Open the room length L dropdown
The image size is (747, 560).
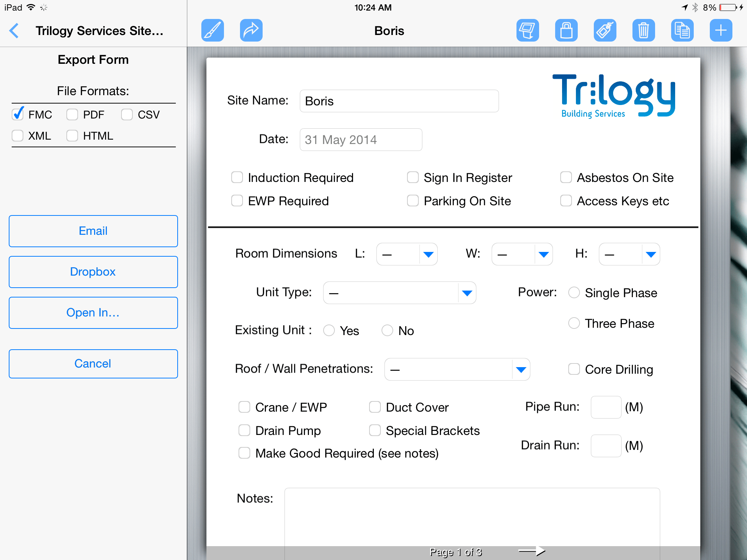(428, 254)
